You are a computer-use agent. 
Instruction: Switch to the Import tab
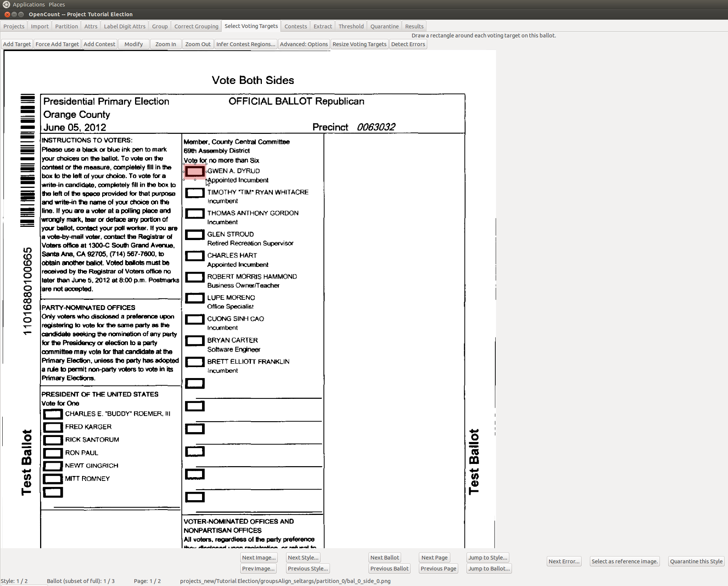40,26
